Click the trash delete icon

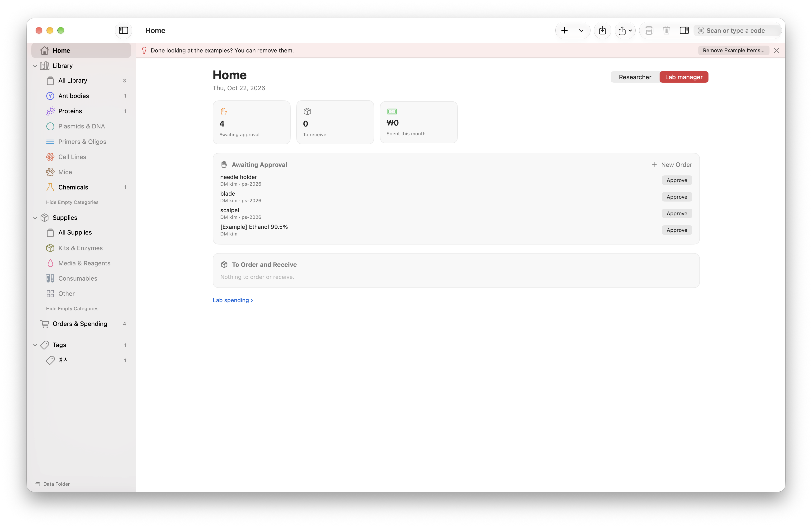(666, 30)
